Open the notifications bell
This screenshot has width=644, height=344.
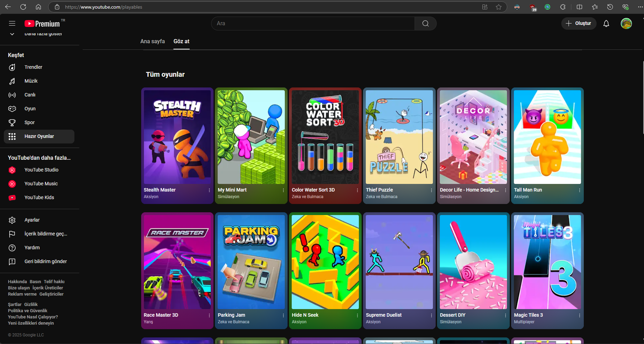coord(606,24)
